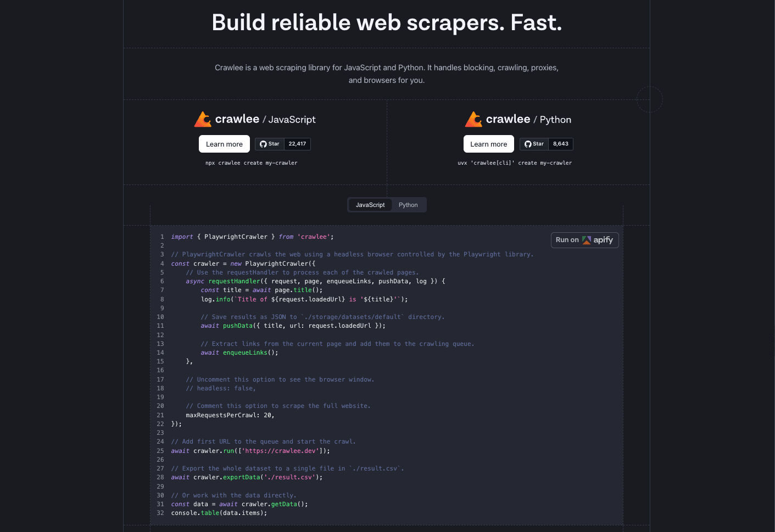Click the Crawlee JavaScript flame logo

click(x=203, y=119)
